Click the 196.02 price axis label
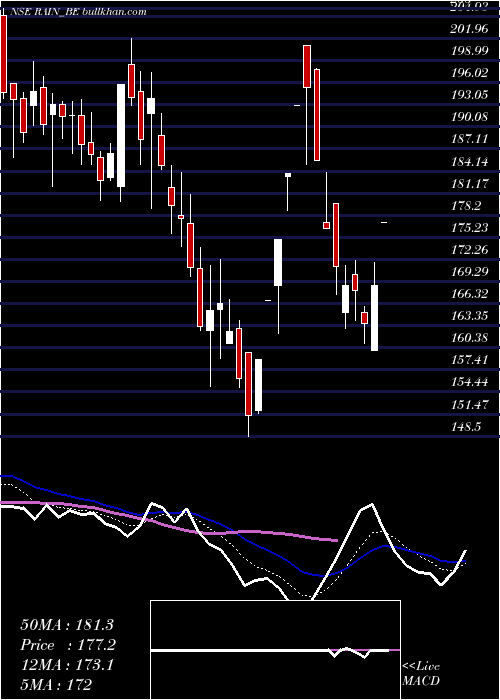This screenshot has width=500, height=700. tap(467, 74)
